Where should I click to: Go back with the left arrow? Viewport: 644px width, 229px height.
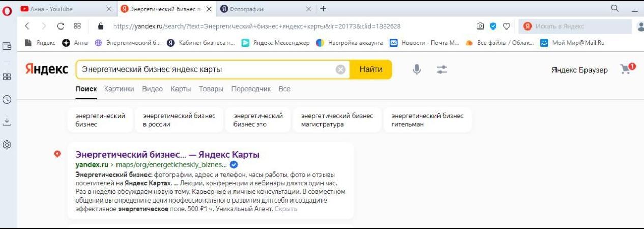click(x=27, y=26)
